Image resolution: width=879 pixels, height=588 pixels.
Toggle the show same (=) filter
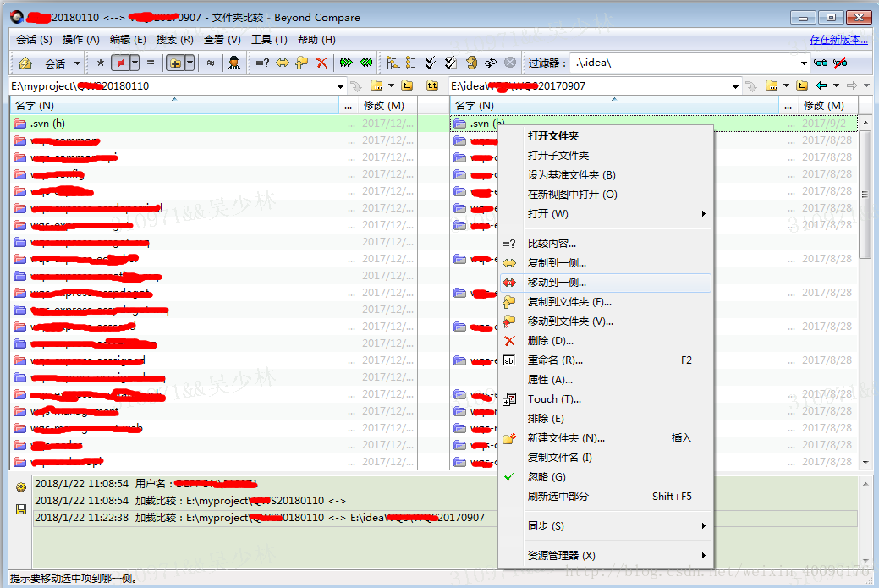click(151, 63)
